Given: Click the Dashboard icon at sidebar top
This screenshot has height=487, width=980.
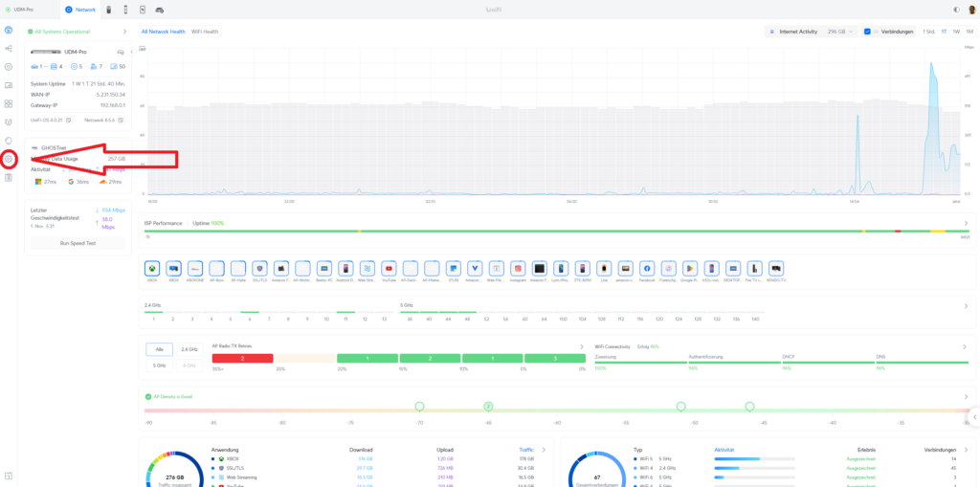Looking at the screenshot, I should (x=9, y=31).
